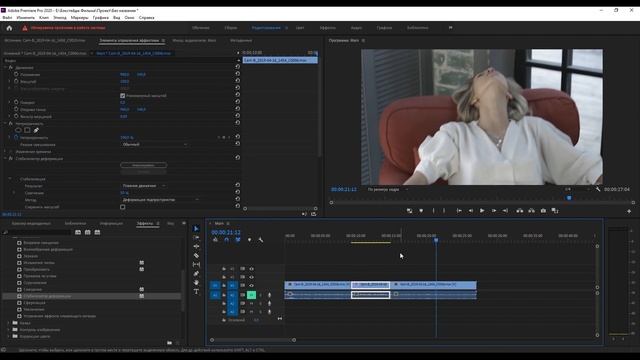Expand the Time Remapping group
Image resolution: width=640 pixels, height=360 pixels.
pos(5,151)
